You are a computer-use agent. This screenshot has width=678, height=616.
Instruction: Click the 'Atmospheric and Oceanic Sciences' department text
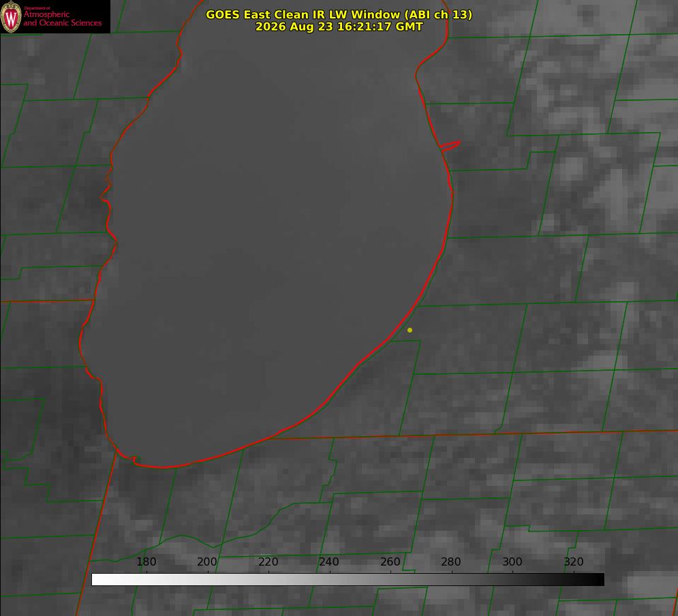pyautogui.click(x=62, y=18)
